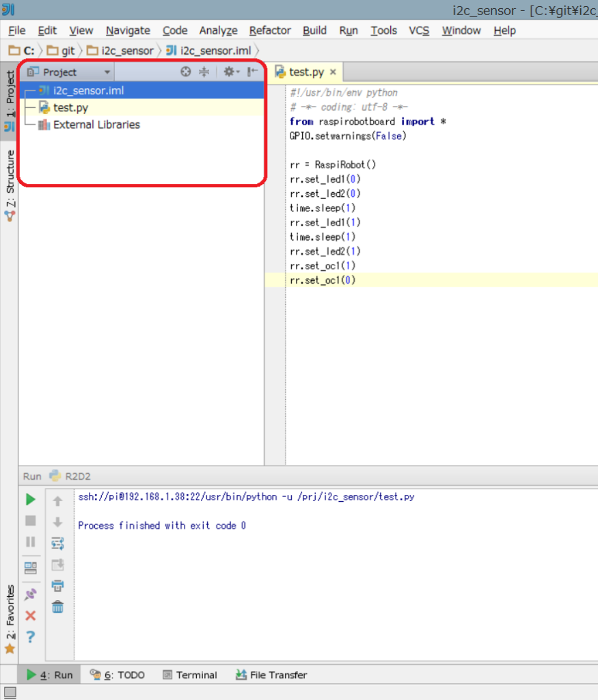Close the Run tool window red X
Viewport: 598px width, 700px height.
[x=30, y=615]
